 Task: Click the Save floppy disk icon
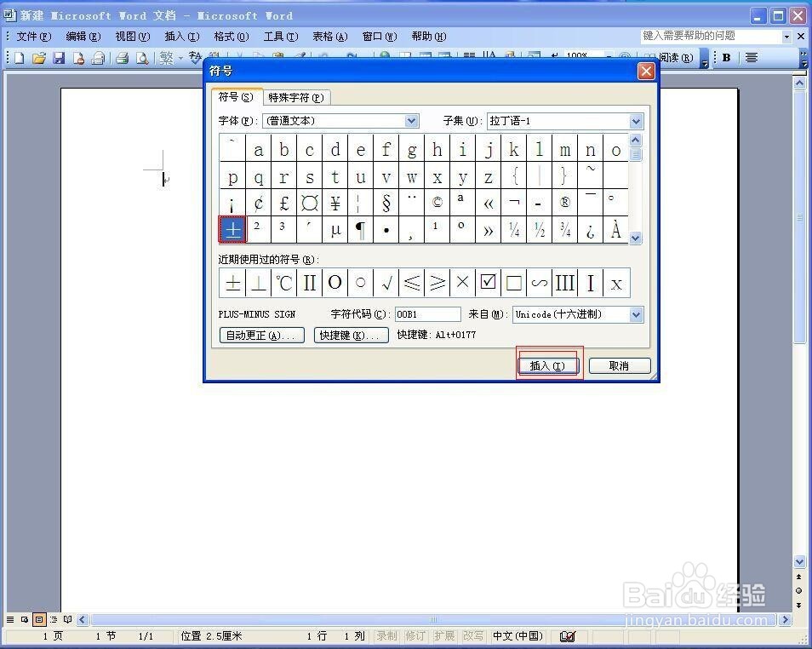tap(59, 58)
